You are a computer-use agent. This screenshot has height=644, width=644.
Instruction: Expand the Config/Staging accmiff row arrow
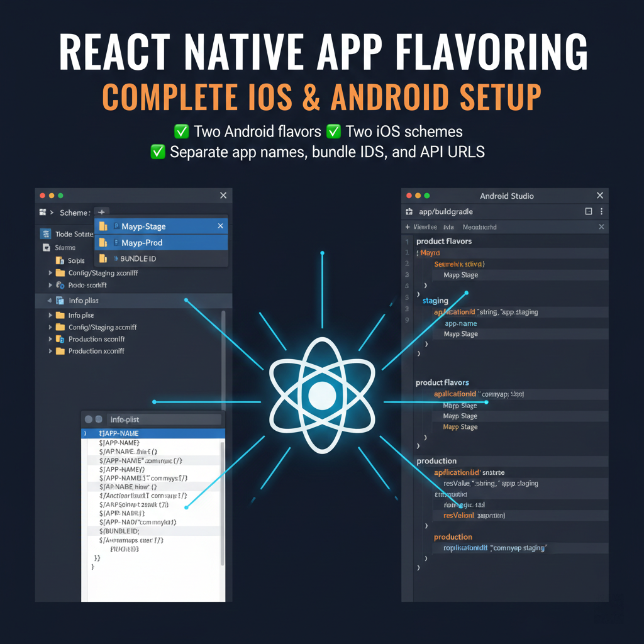50,327
